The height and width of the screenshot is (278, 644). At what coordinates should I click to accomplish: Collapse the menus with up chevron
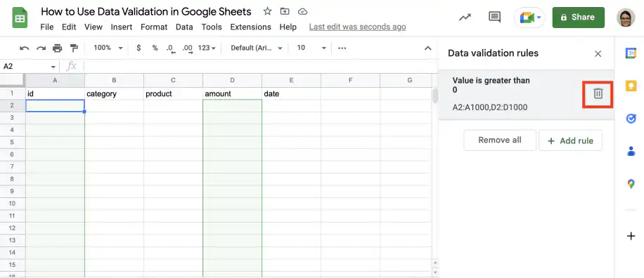point(427,48)
